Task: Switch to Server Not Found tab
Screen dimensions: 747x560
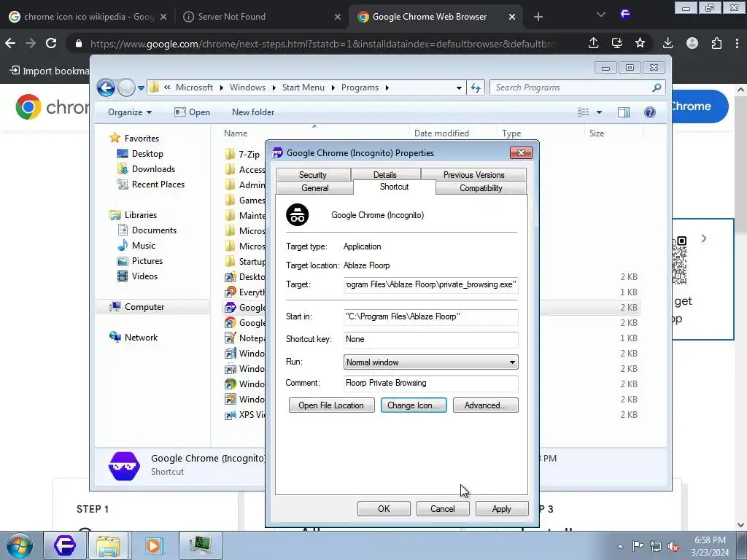Action: pos(262,17)
